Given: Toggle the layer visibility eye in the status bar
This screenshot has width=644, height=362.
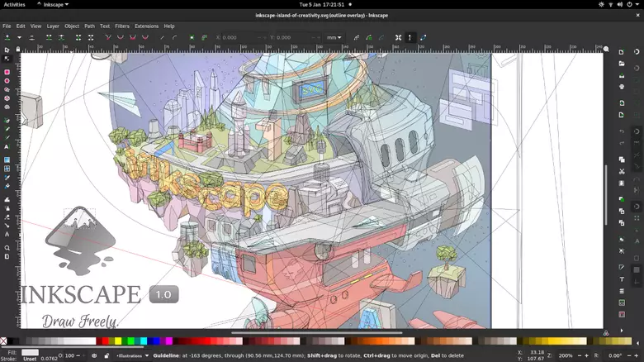Looking at the screenshot, I should 94,355.
